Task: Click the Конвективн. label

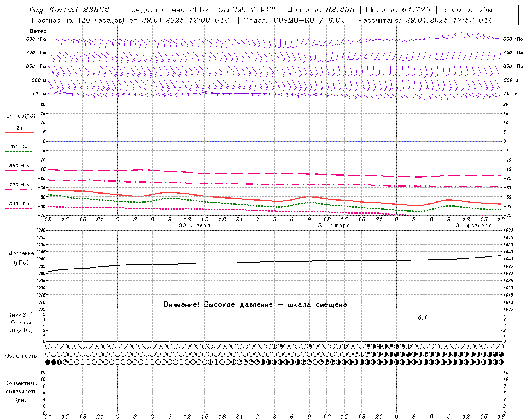Action: click(21, 383)
